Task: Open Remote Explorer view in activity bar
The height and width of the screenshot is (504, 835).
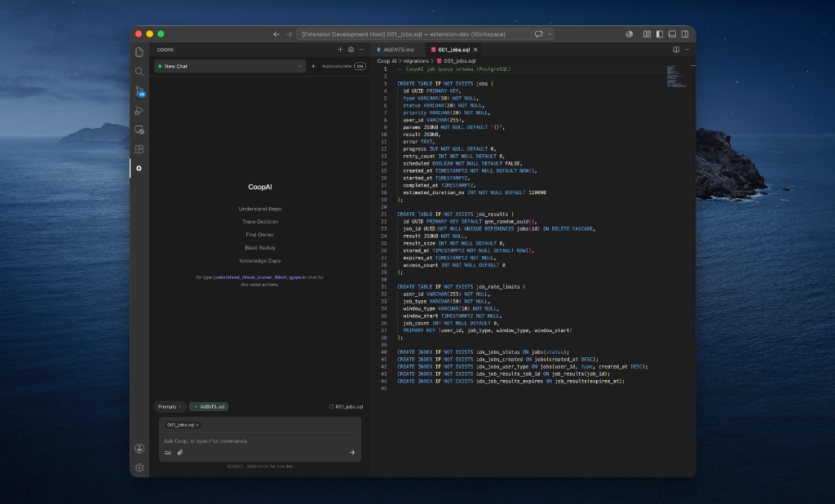Action: (139, 130)
